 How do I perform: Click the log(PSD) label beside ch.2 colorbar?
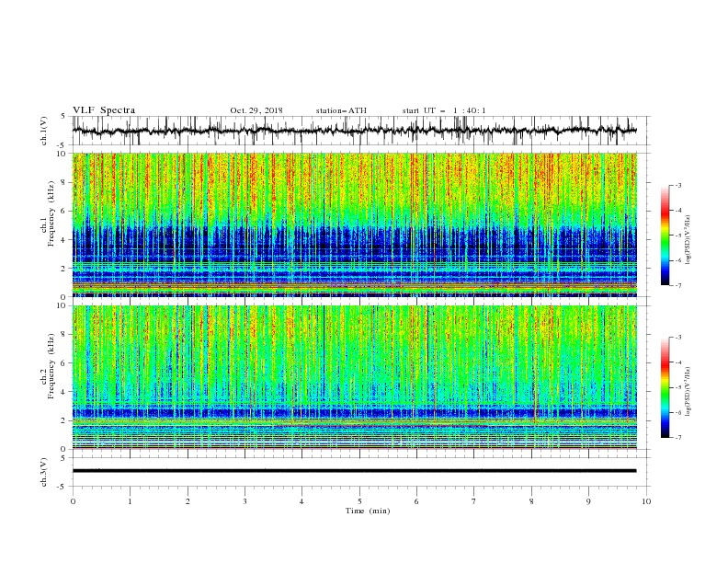tap(688, 392)
